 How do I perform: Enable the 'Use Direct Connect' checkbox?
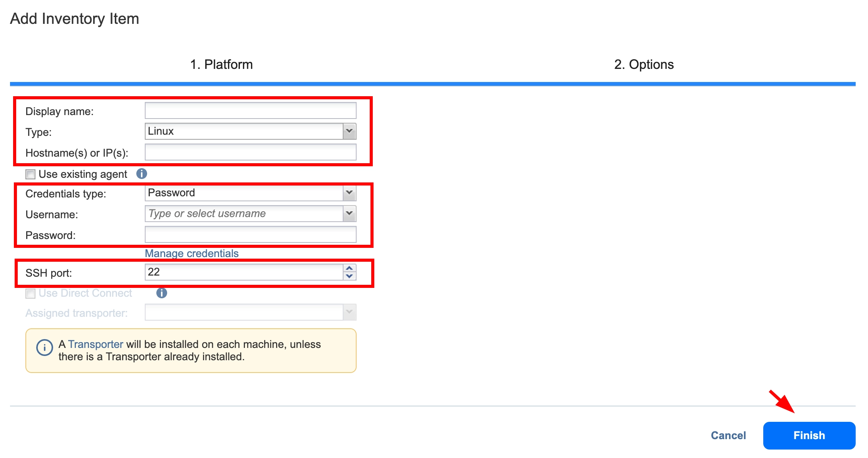[x=29, y=293]
